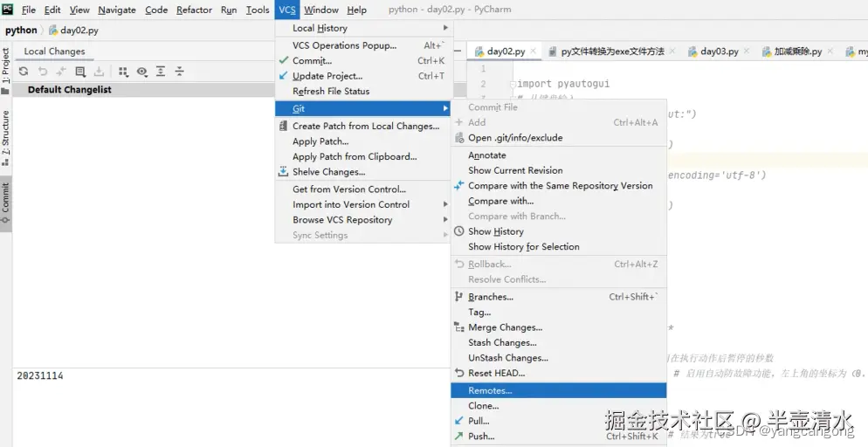Choose the highlighted Remotes... entry
868x447 pixels.
(x=559, y=390)
